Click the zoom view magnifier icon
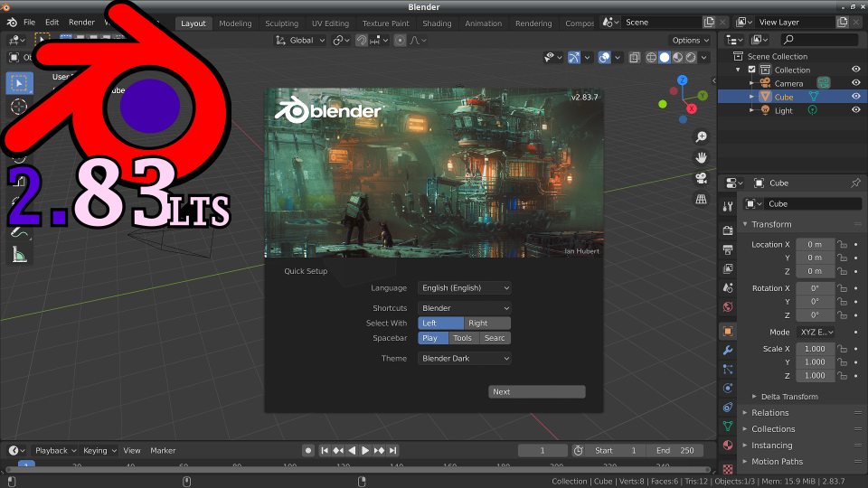The image size is (868, 488). 701,136
